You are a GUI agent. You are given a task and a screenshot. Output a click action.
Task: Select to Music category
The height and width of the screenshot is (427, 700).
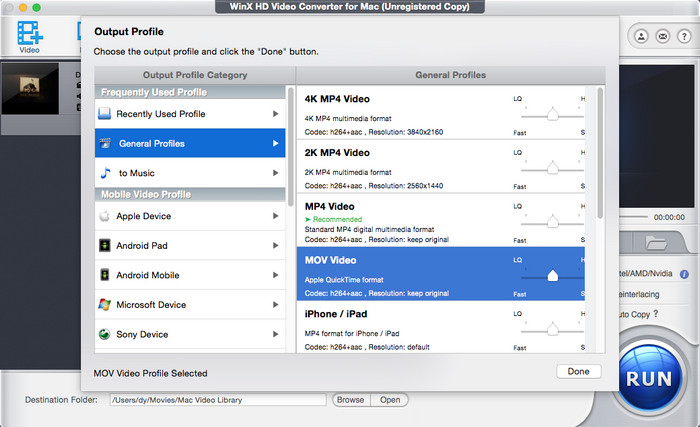click(190, 173)
